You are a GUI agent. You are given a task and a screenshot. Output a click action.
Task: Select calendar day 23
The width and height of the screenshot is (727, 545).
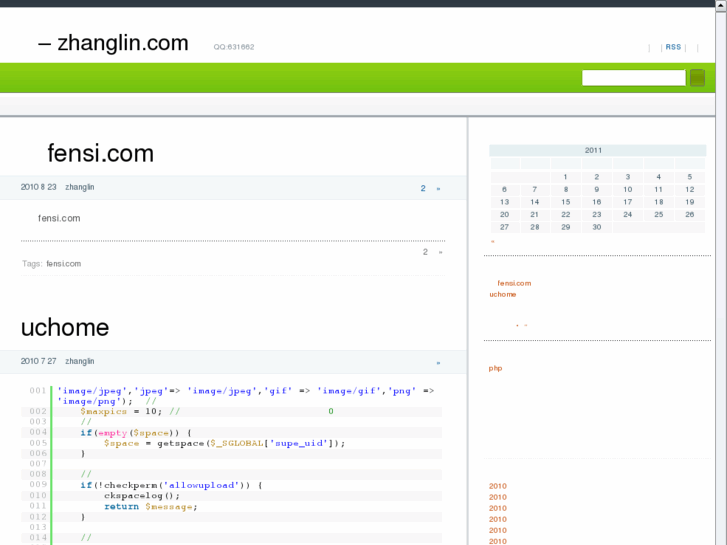[x=597, y=214]
